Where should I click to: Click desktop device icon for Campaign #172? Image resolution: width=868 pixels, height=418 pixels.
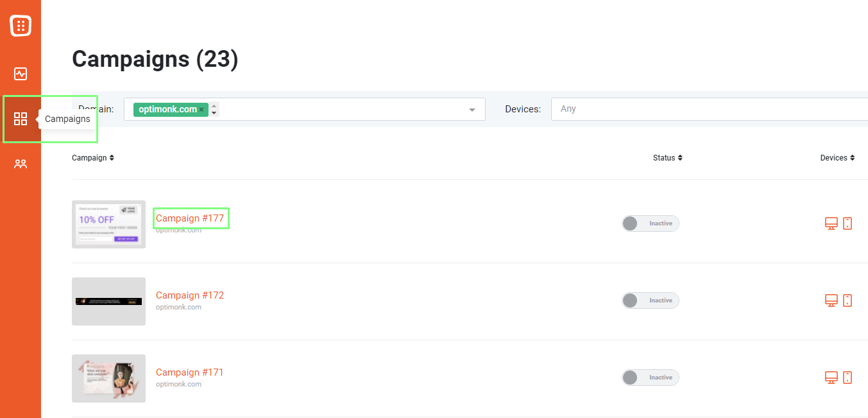pyautogui.click(x=831, y=300)
